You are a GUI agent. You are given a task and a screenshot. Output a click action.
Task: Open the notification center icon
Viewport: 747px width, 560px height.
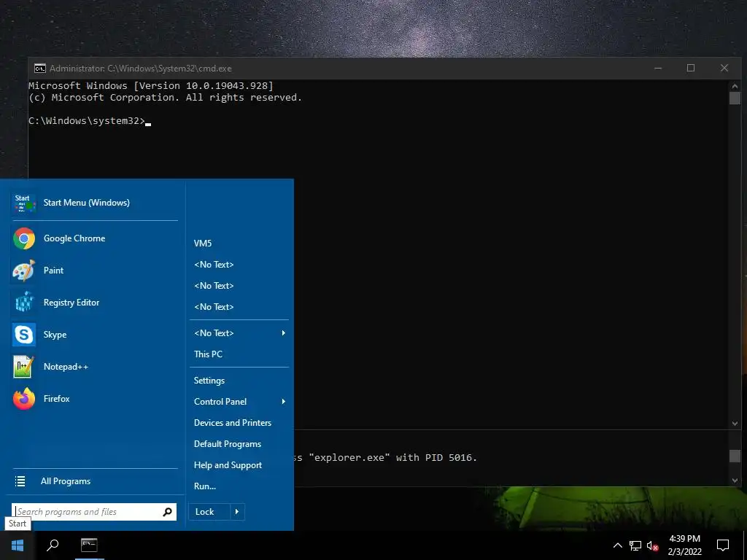click(723, 545)
